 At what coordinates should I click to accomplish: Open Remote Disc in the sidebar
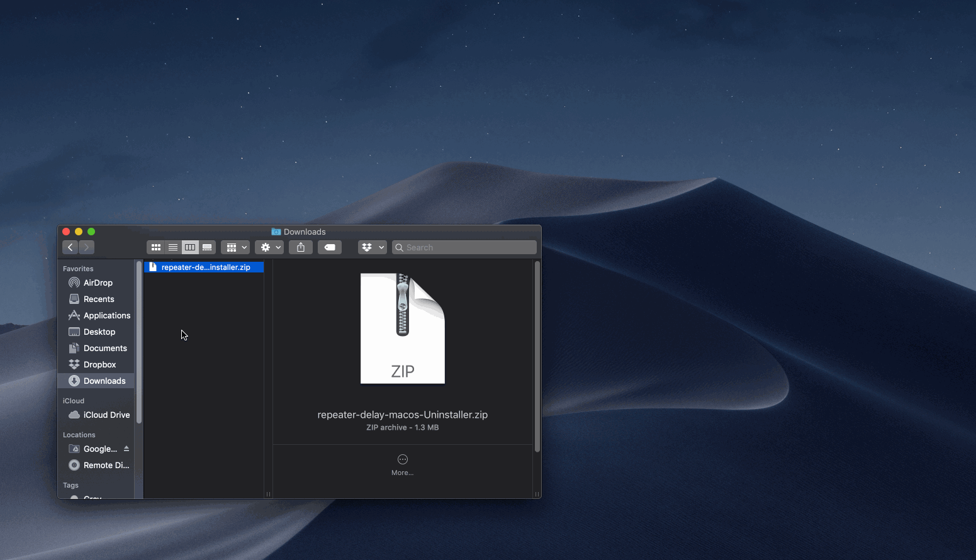tap(96, 465)
